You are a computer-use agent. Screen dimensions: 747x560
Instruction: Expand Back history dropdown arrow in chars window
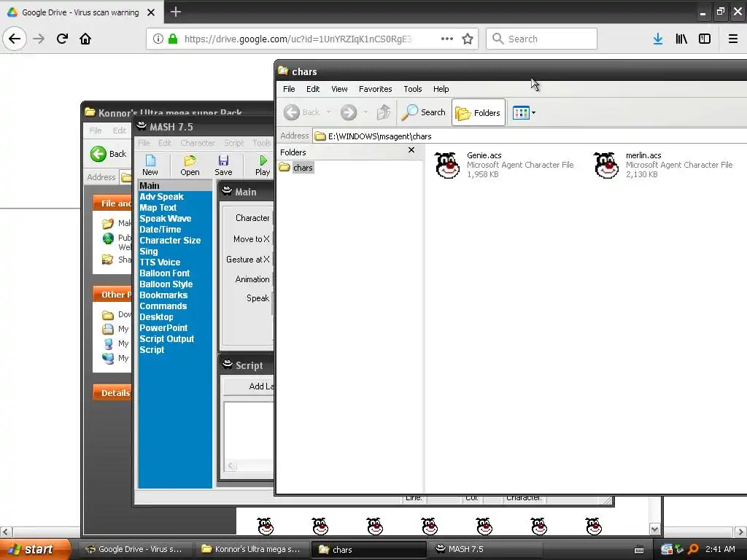point(328,113)
